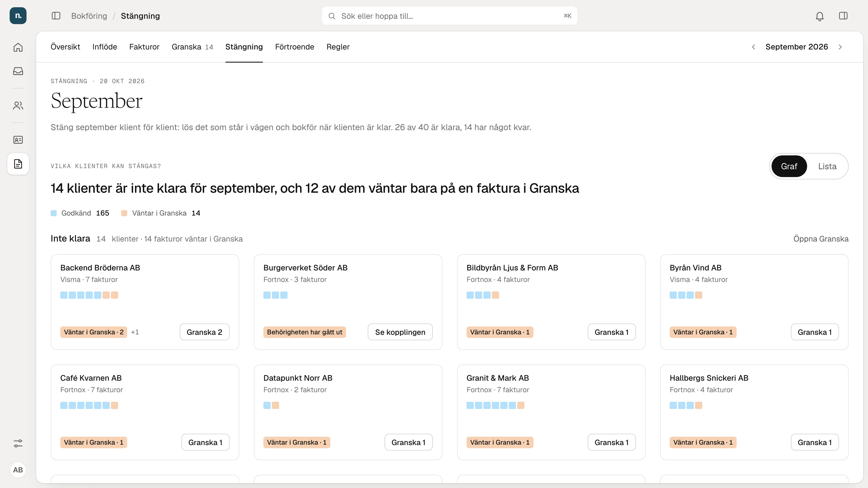Image resolution: width=868 pixels, height=488 pixels.
Task: Go to next month chevron
Action: click(x=840, y=47)
